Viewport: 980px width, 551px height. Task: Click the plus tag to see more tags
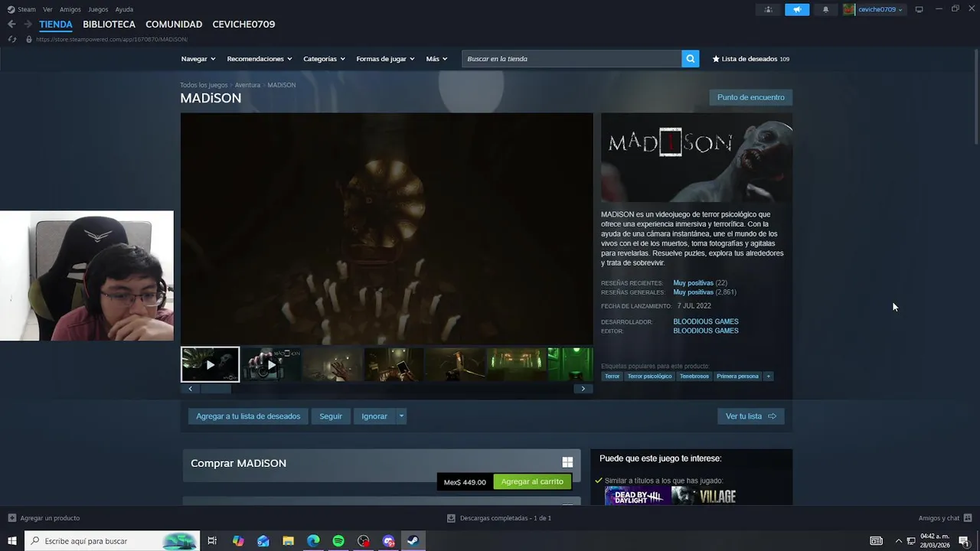(768, 377)
